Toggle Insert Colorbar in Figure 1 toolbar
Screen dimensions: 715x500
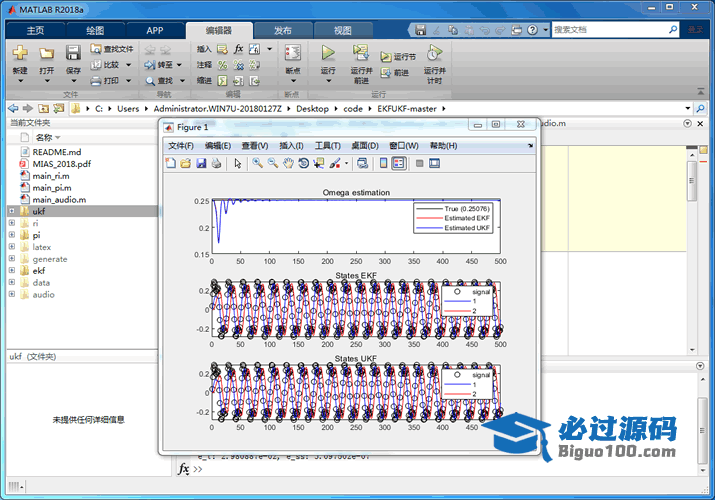[x=383, y=163]
